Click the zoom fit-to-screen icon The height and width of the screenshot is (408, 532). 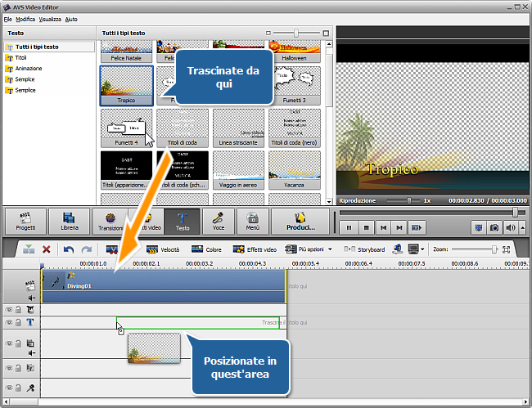pyautogui.click(x=506, y=249)
